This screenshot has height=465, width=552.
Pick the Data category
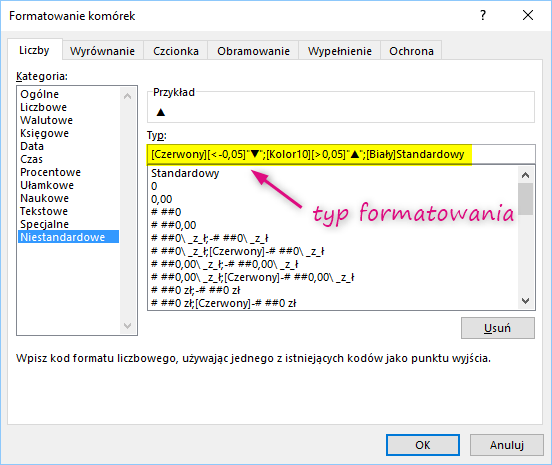click(x=32, y=146)
